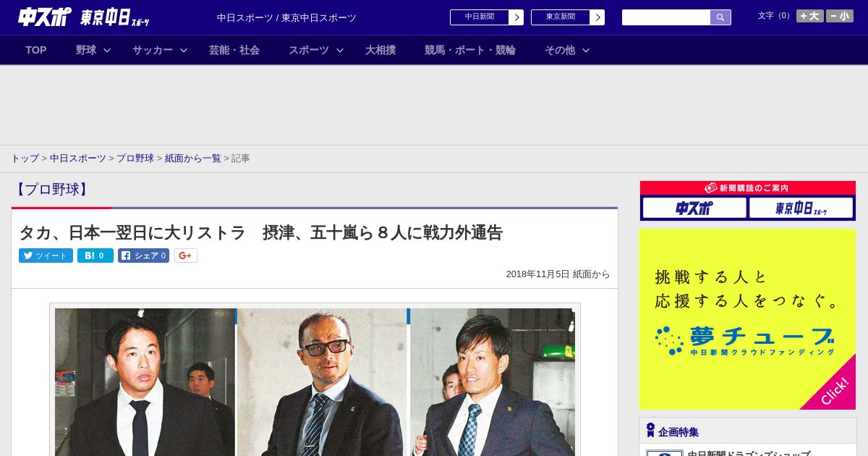
Task: Open the その他 navigation menu
Action: pos(560,50)
